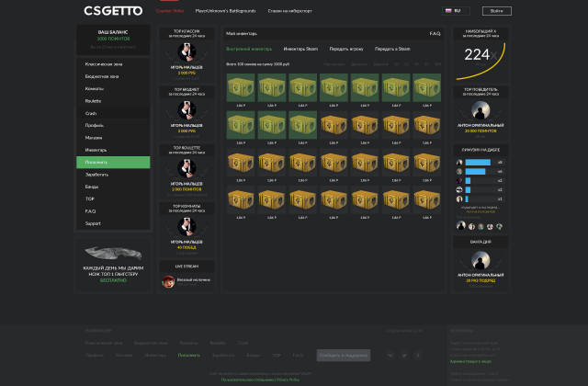Viewport: 588px width, 386px height.
Task: Open Заработать in the sidebar
Action: point(113,175)
